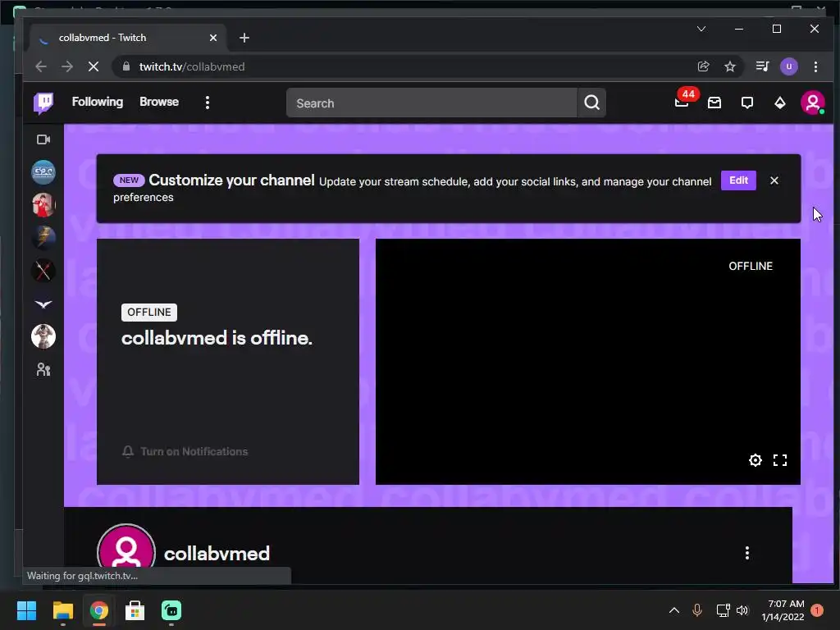Click Edit on Customize your channel banner
Viewport: 840px width, 630px height.
tap(738, 180)
